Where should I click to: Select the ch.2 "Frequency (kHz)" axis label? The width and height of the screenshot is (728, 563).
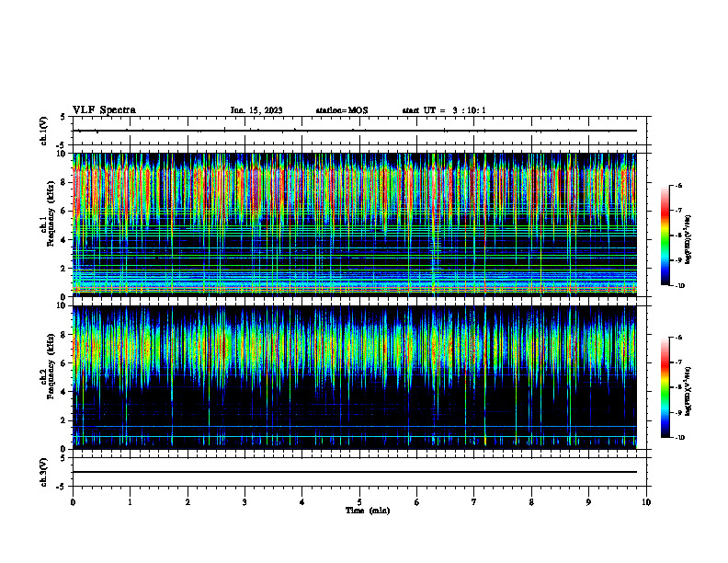click(51, 366)
